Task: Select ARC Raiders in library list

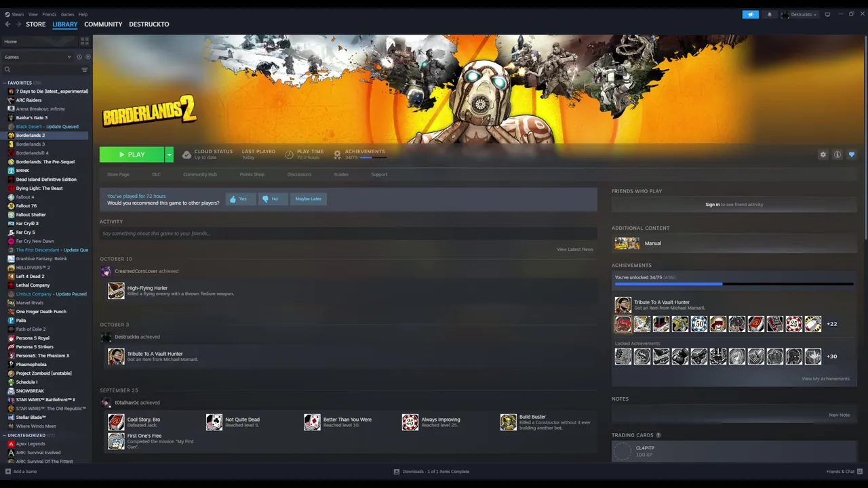Action: point(29,100)
